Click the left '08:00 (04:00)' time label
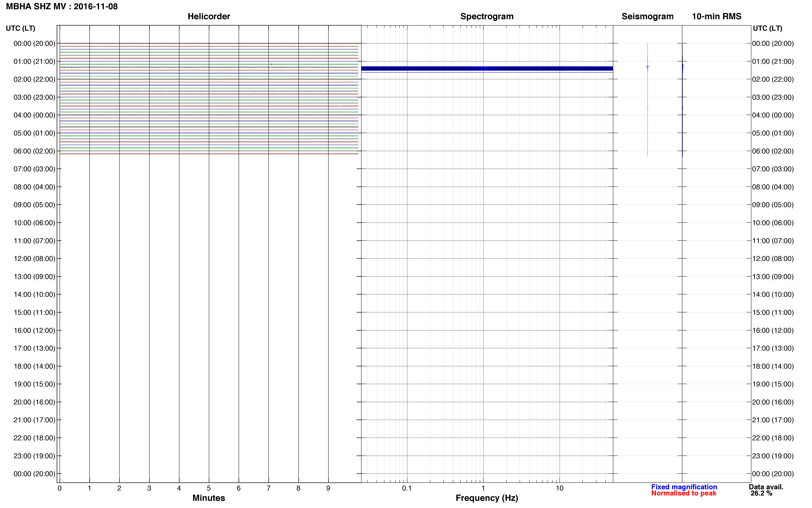Image resolution: width=812 pixels, height=508 pixels. (x=34, y=187)
